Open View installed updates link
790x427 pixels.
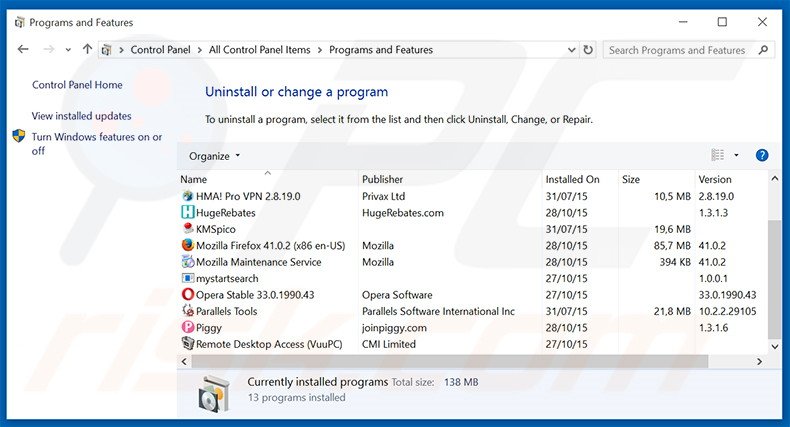click(81, 116)
